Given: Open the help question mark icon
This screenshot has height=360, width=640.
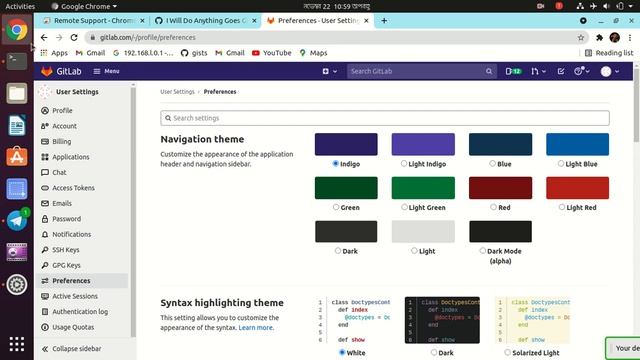Looking at the screenshot, I should (x=578, y=71).
